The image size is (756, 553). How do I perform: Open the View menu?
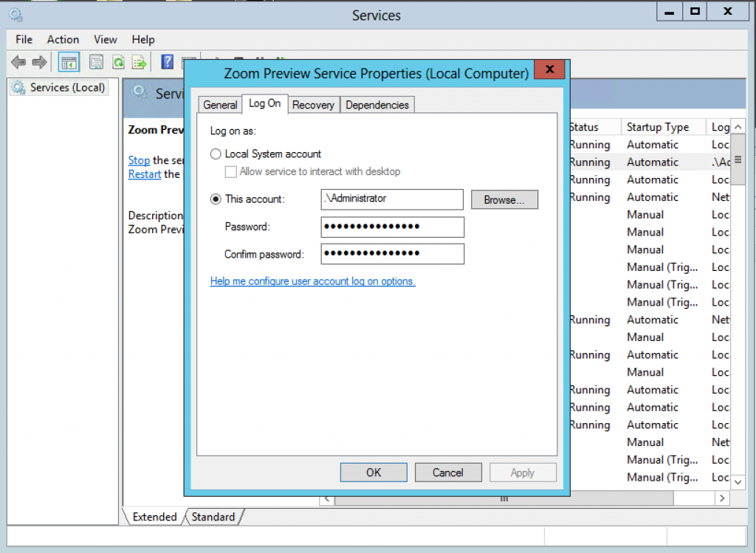pyautogui.click(x=106, y=40)
